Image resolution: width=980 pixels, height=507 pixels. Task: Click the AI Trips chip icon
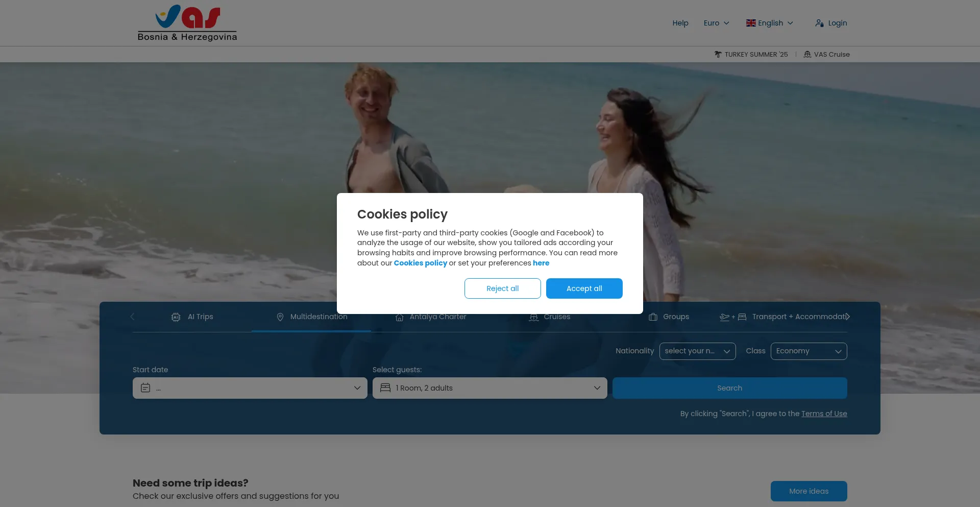pos(176,317)
